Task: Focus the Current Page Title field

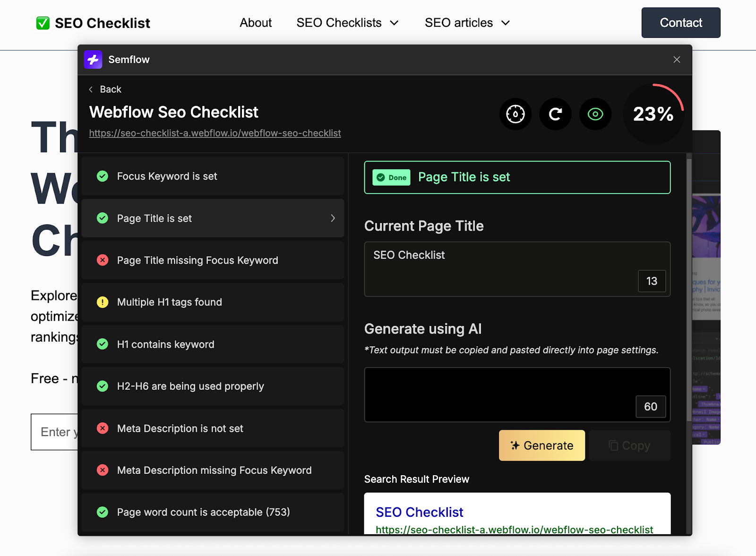Action: coord(517,269)
